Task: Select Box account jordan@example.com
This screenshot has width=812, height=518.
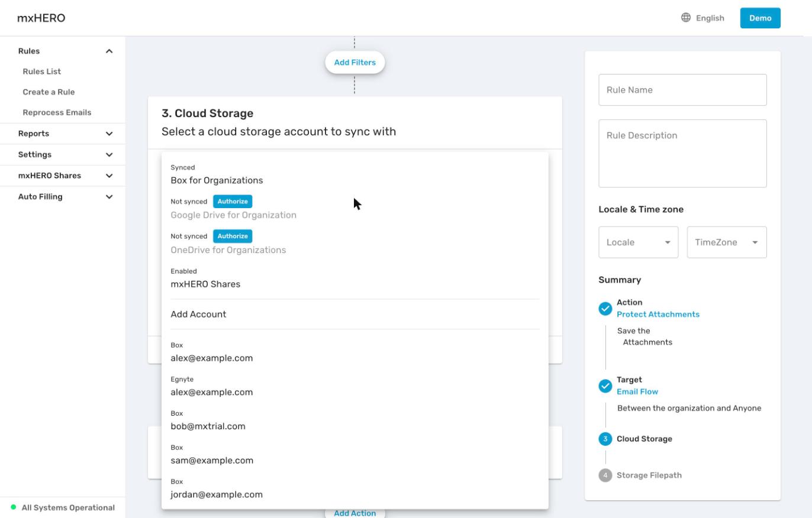Action: (355, 489)
